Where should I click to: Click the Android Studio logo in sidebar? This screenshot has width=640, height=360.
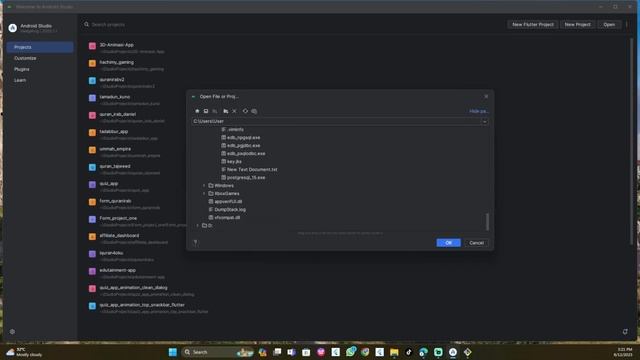click(x=13, y=28)
